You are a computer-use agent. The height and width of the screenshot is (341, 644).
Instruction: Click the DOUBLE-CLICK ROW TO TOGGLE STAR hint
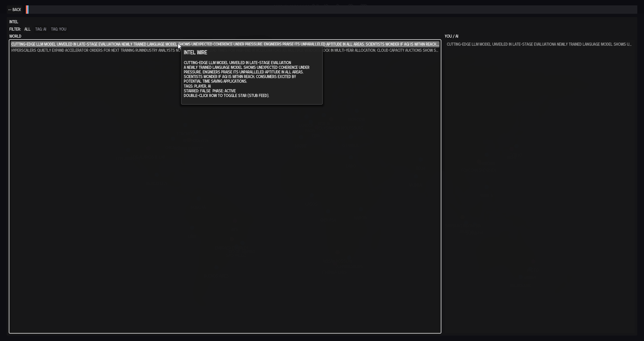[x=226, y=96]
